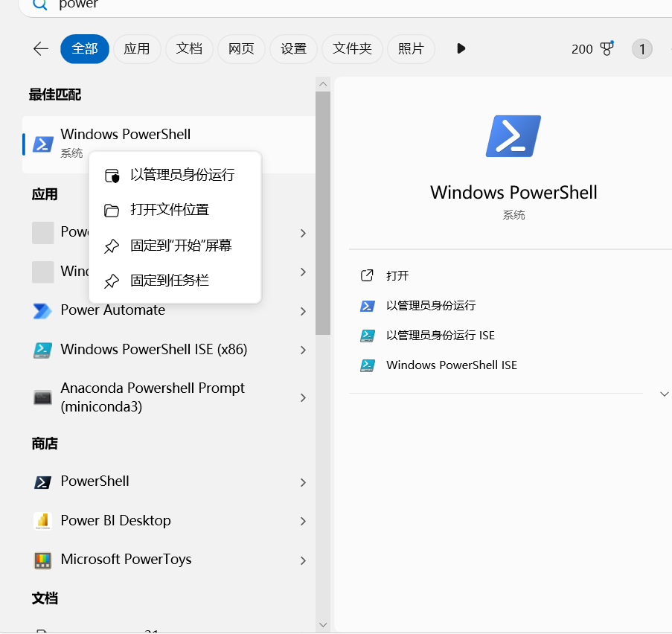Click PowerShell icon beside 以管理员身份运行 in details
Image resolution: width=672 pixels, height=634 pixels.
pos(368,306)
